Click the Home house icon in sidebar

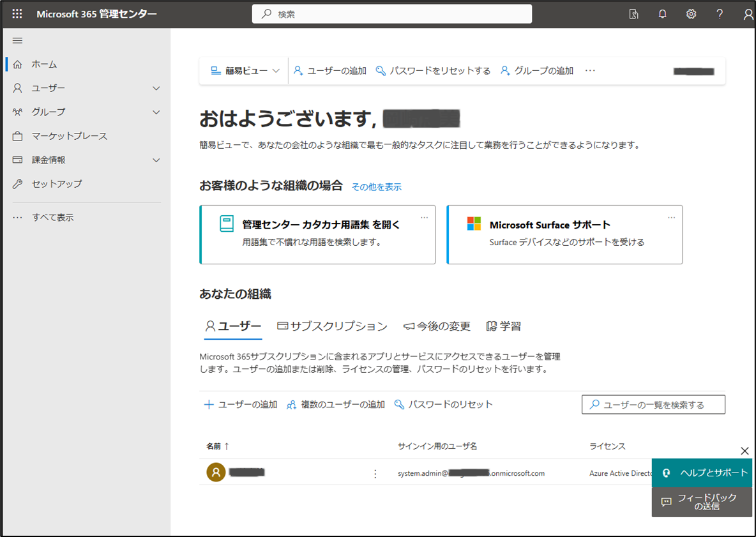click(18, 64)
